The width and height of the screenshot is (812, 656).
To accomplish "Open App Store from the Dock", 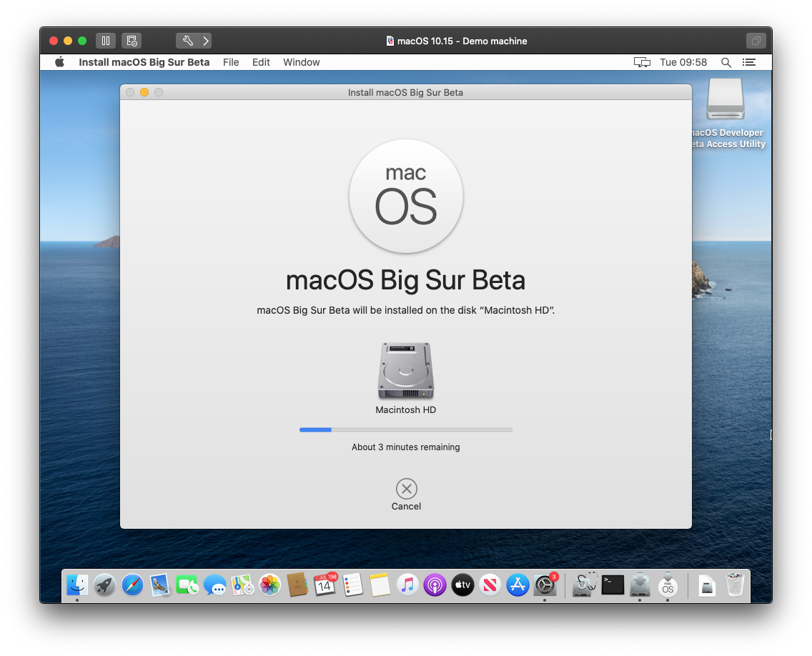I will (518, 585).
